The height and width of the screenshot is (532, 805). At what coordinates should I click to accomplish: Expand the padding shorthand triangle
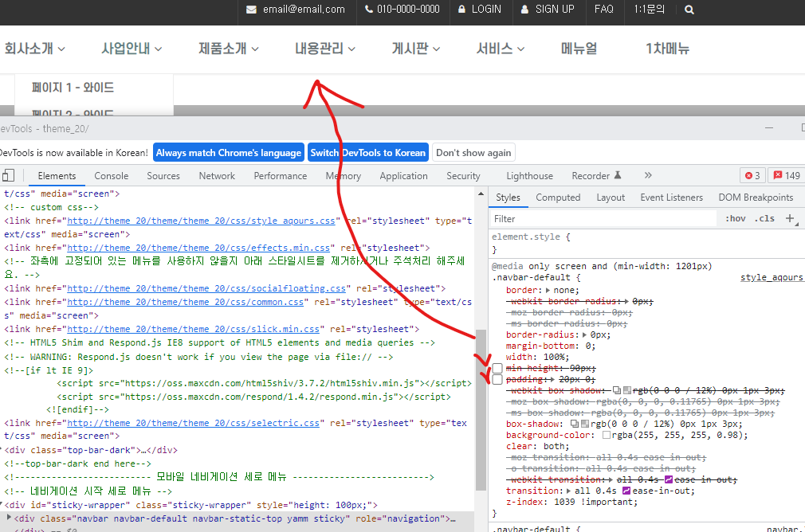(552, 380)
